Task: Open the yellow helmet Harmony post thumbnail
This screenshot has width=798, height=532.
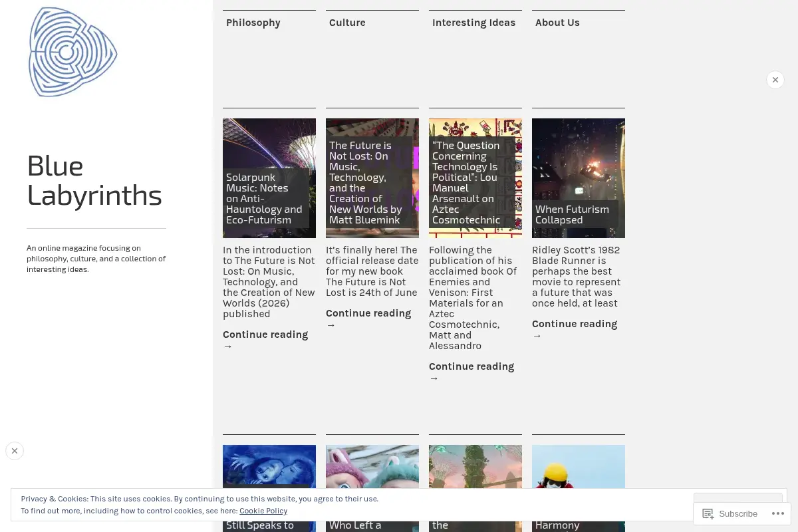Action: 579,488
